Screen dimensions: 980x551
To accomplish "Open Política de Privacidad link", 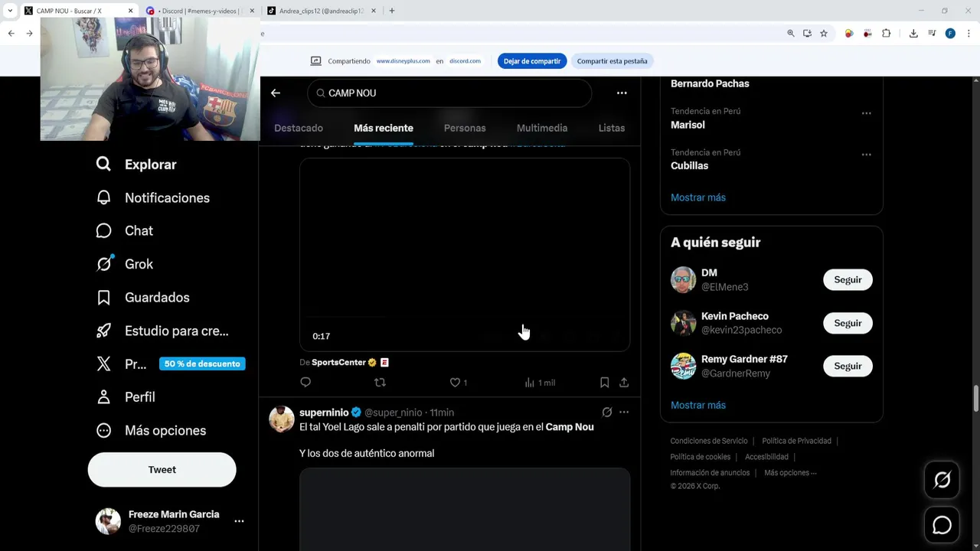I will point(796,441).
